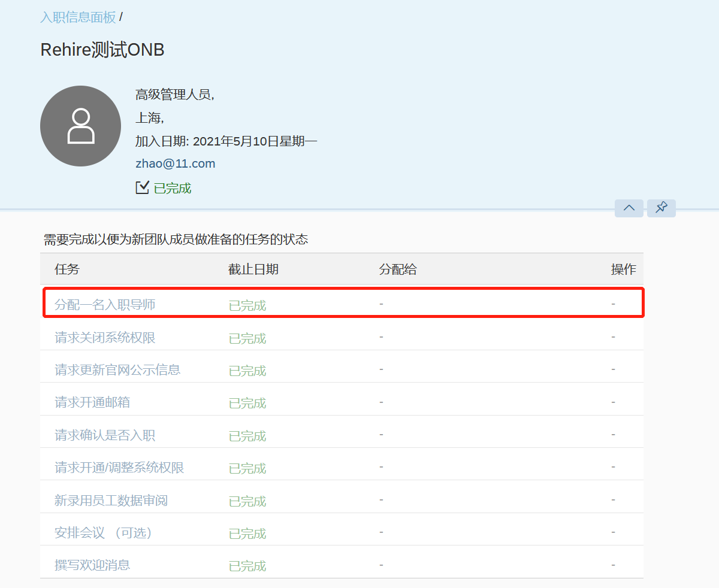Viewport: 719px width, 588px height.
Task: Select the 请求开通/调整系统权限 task
Action: point(119,468)
